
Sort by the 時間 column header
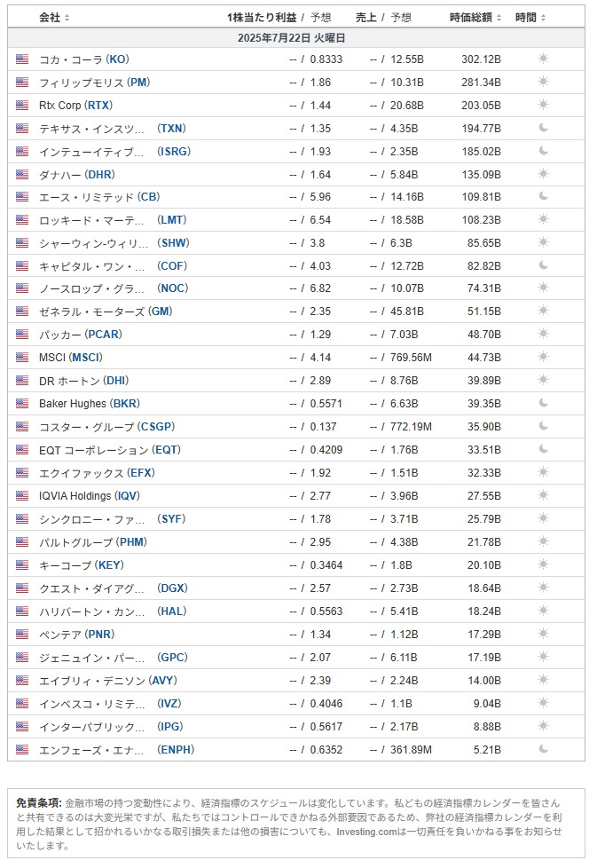530,18
